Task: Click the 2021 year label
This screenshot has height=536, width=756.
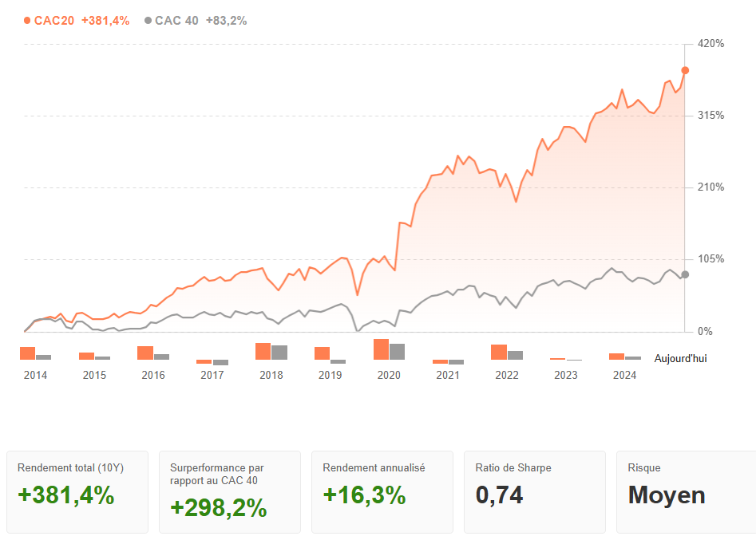Action: [x=448, y=375]
